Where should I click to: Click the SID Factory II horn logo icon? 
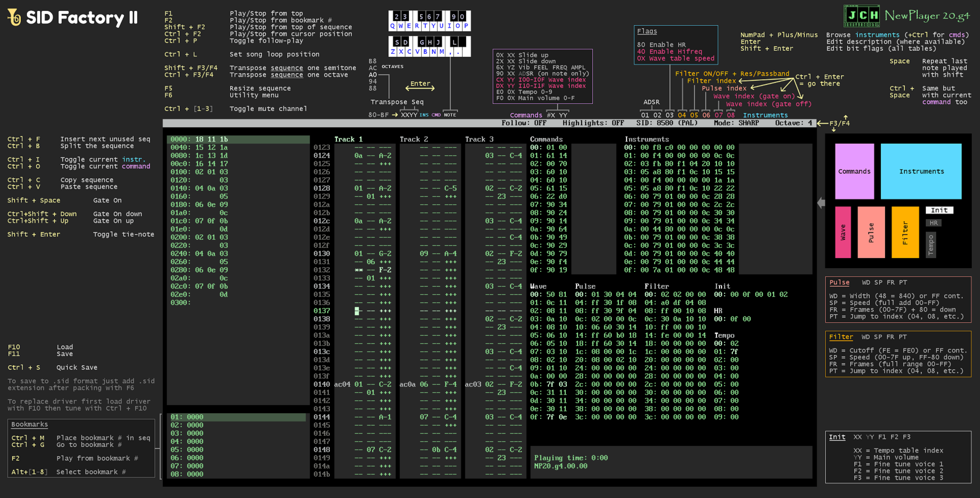[14, 17]
